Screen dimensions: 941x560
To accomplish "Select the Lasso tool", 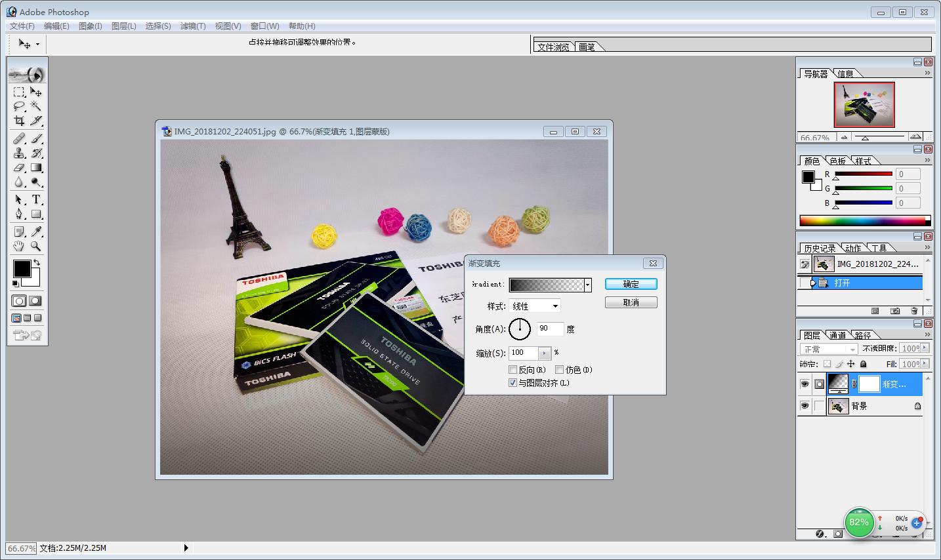I will pyautogui.click(x=19, y=106).
